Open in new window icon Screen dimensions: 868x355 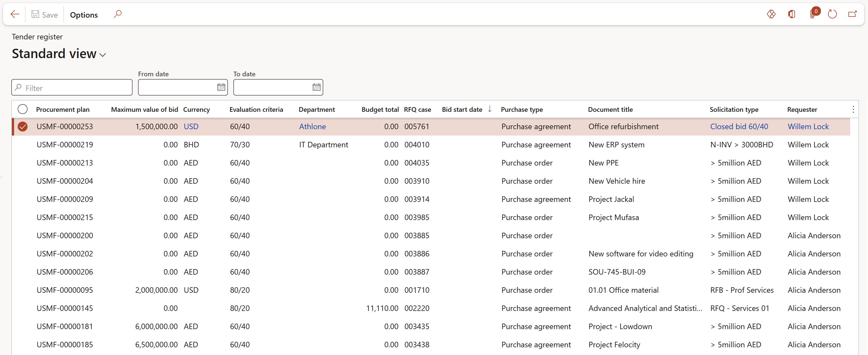[852, 14]
